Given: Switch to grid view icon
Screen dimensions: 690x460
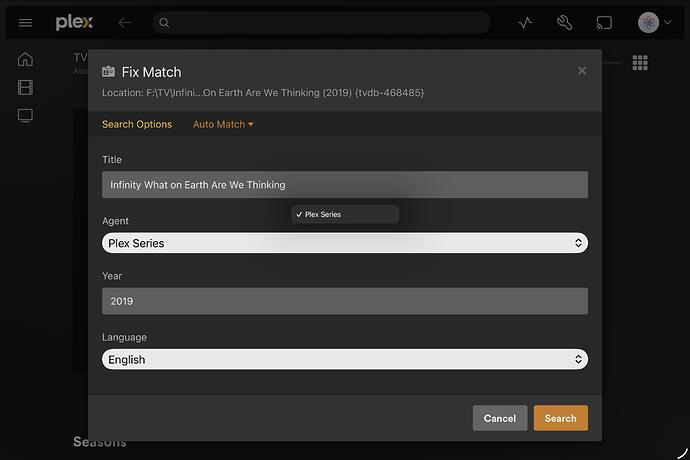Looking at the screenshot, I should coord(640,63).
